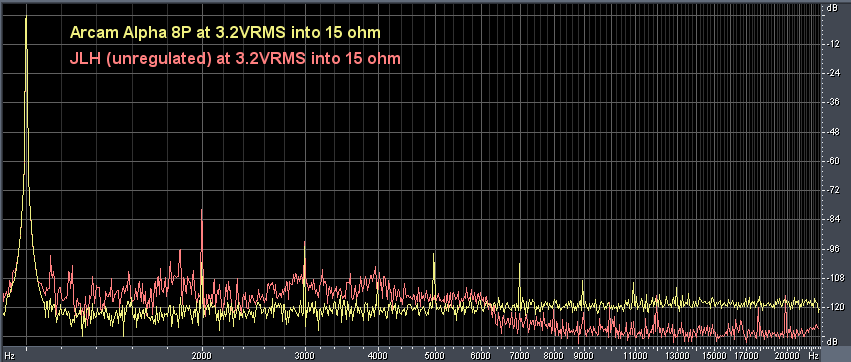Click the 13000 frequency axis label

click(x=678, y=355)
